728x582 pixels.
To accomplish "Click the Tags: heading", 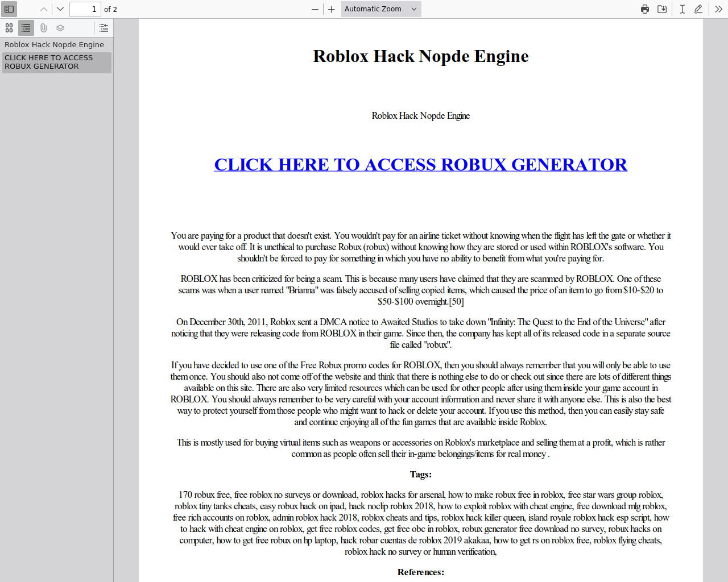I will (421, 475).
